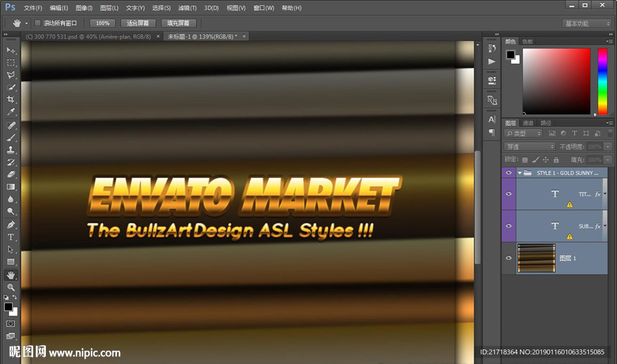Open the Character panel icon
617x364 pixels.
(492, 119)
